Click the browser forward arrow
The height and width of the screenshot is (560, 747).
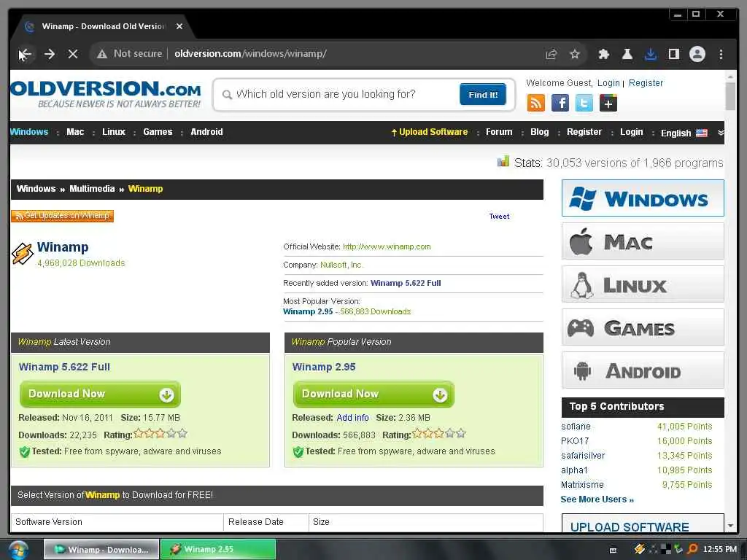[50, 54]
